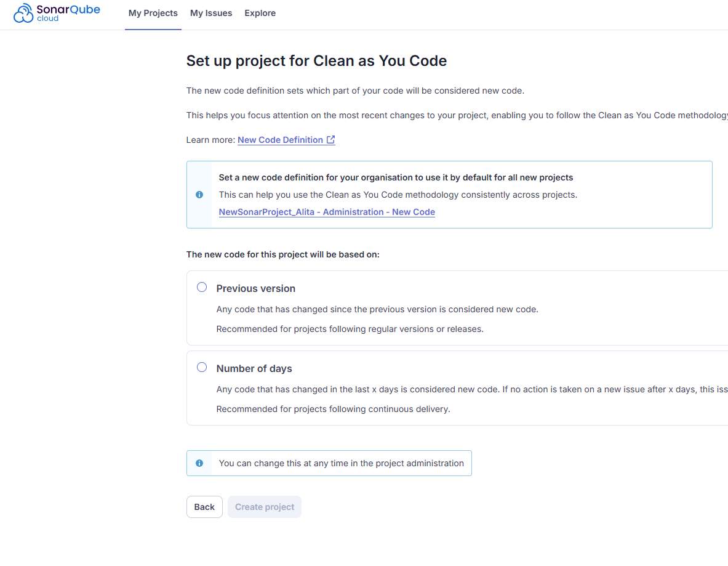Click the info icon in organisation notice
The height and width of the screenshot is (566, 728).
point(199,195)
